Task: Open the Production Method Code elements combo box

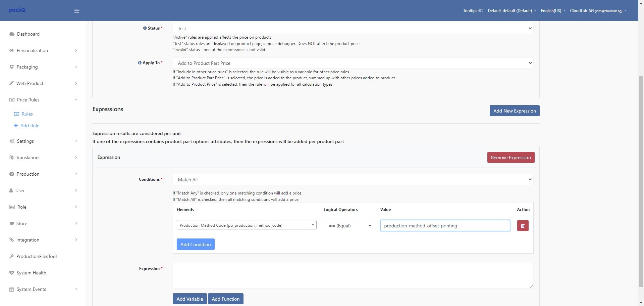Action: pos(247,225)
